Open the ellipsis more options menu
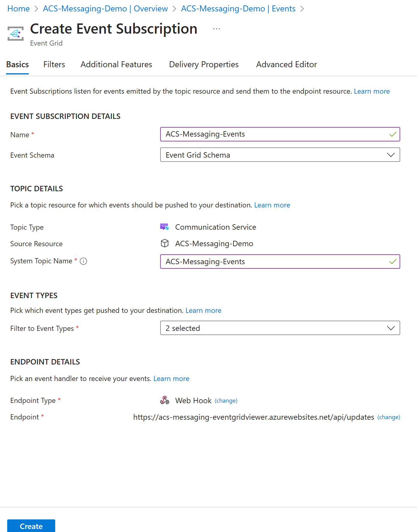 tap(217, 29)
